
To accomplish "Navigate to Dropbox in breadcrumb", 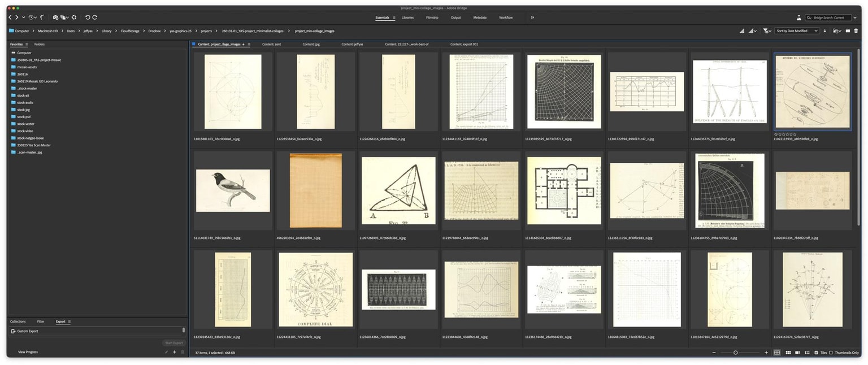I will pos(154,31).
